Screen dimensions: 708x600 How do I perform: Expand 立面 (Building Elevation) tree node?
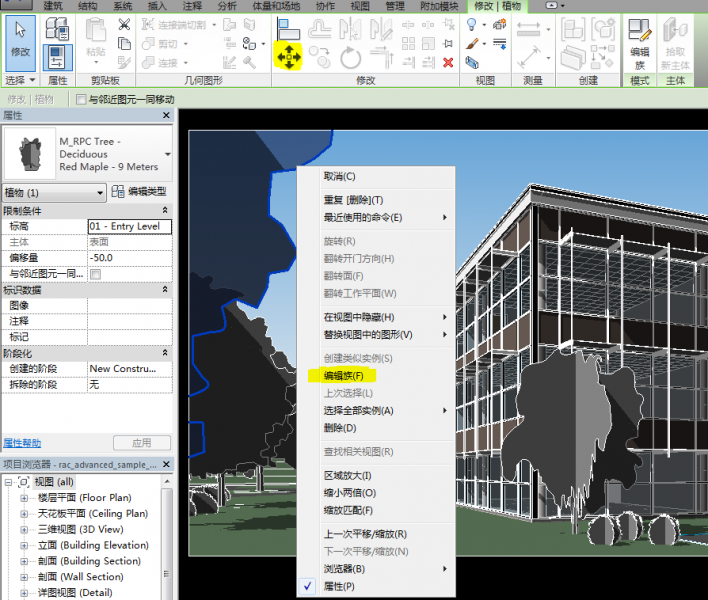[24, 545]
